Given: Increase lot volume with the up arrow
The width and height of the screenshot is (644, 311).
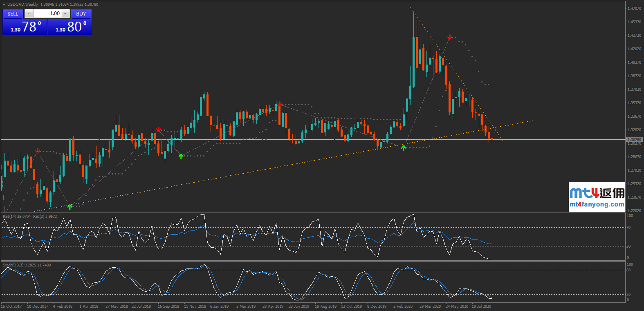Looking at the screenshot, I should (65, 13).
